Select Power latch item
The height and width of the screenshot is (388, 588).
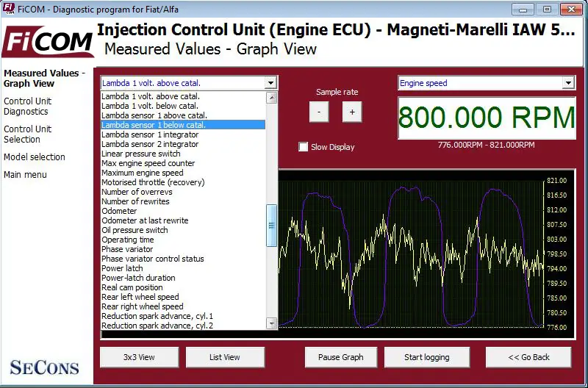click(x=183, y=268)
